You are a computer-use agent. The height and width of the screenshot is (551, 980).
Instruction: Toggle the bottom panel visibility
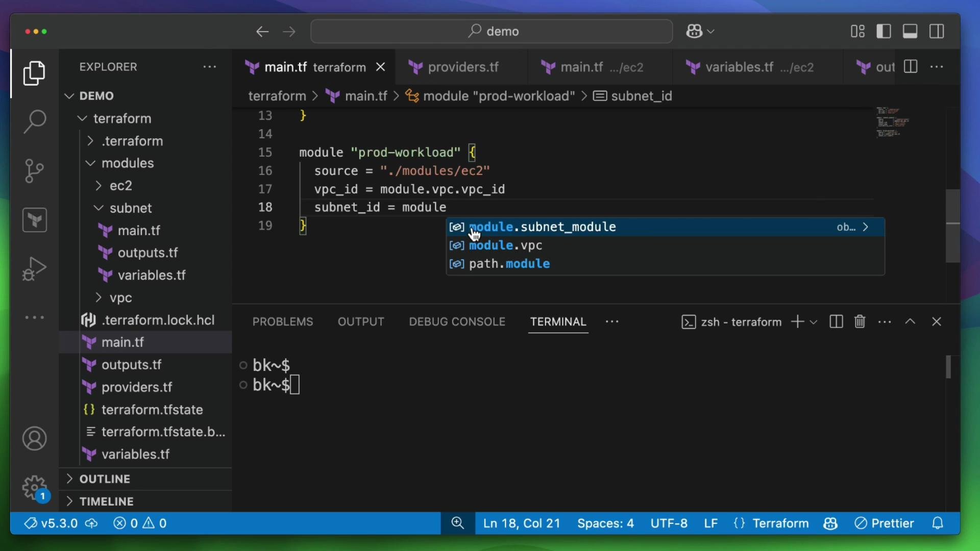point(910,32)
